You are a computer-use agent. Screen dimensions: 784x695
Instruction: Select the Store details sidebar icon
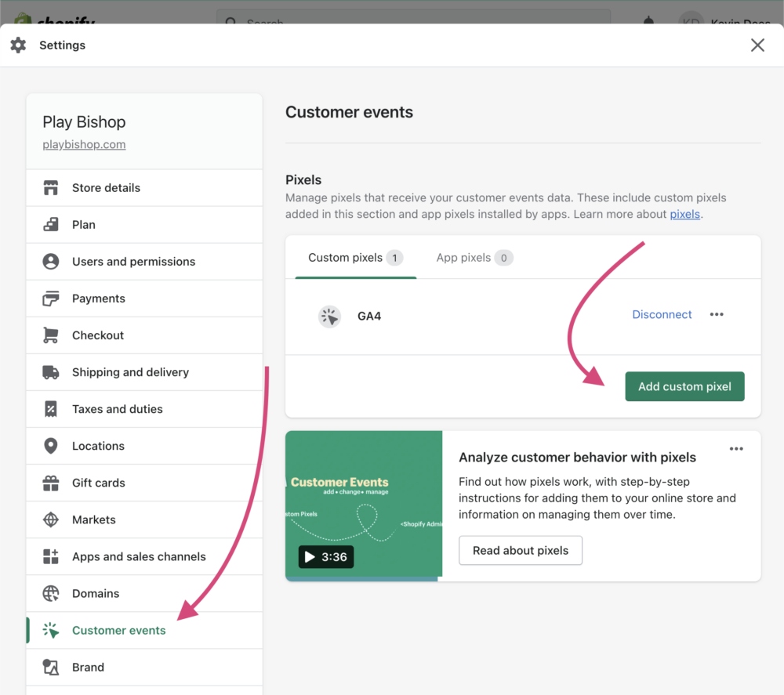pos(50,187)
